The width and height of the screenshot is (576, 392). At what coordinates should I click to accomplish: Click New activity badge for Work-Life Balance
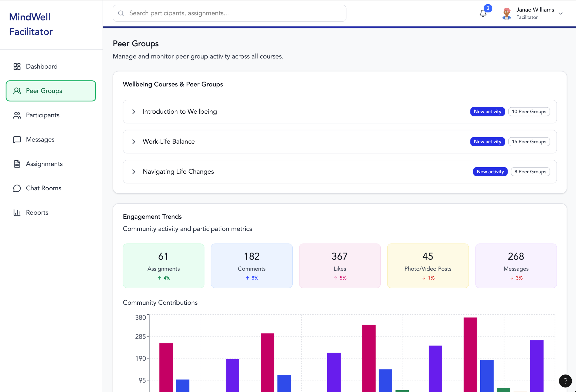487,141
